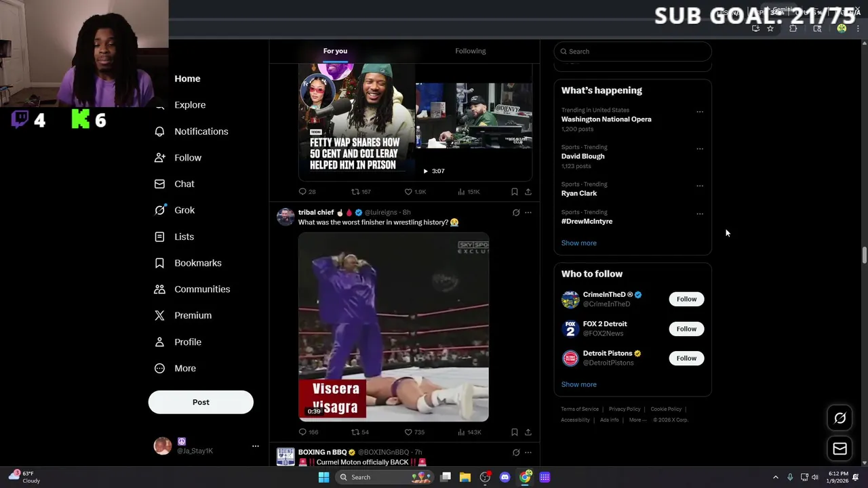Open the #DrewMcIntyre trending topic
The width and height of the screenshot is (868, 488).
click(587, 222)
